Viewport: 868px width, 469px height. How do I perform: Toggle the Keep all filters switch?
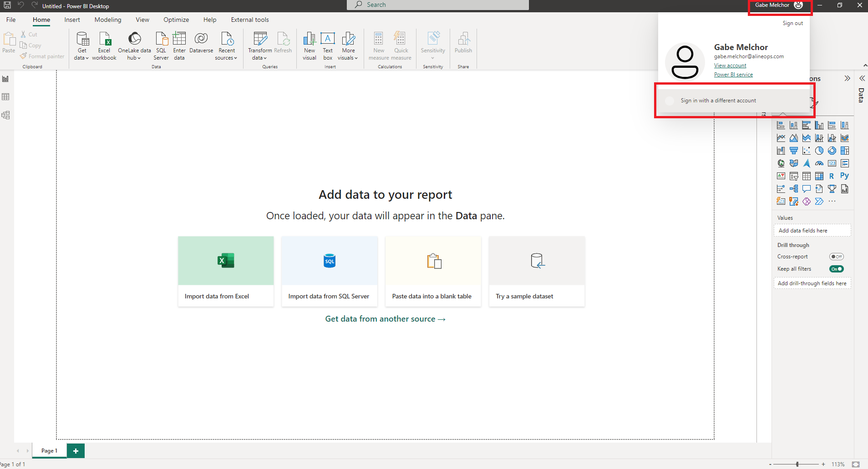(836, 269)
